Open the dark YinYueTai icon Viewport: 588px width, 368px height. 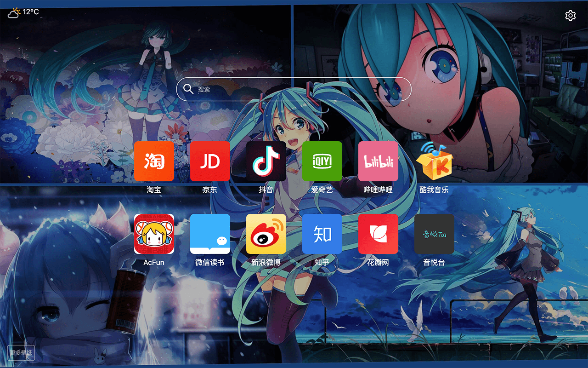pos(434,234)
